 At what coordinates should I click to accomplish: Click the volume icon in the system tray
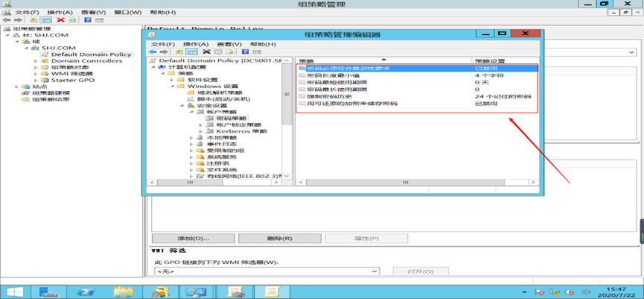click(569, 292)
